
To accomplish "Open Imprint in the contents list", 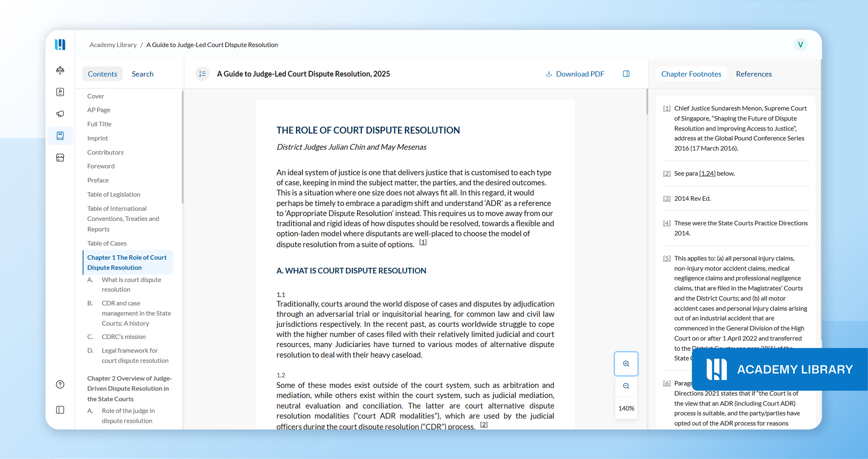I will (x=98, y=138).
